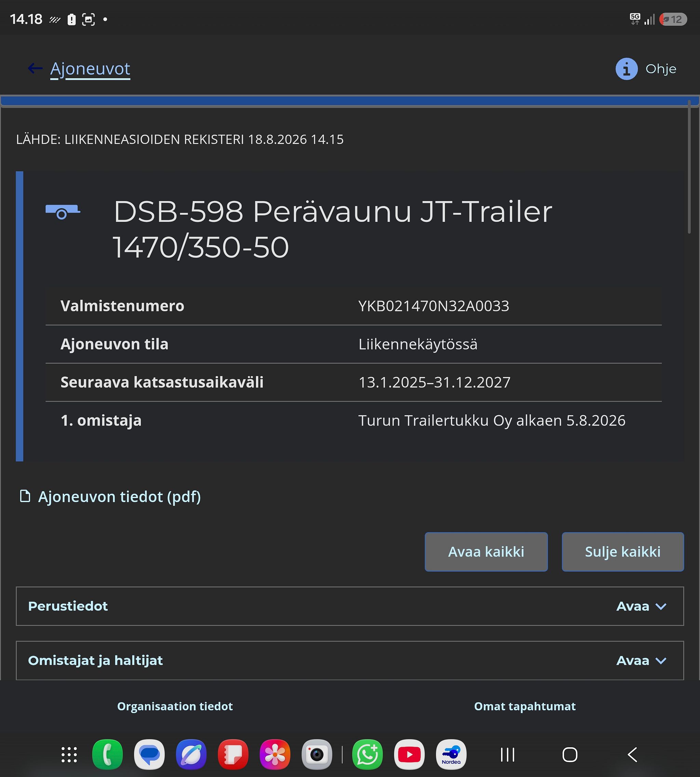Click the page vertical scrollbar
Screen dimensions: 700x777
coord(689,166)
